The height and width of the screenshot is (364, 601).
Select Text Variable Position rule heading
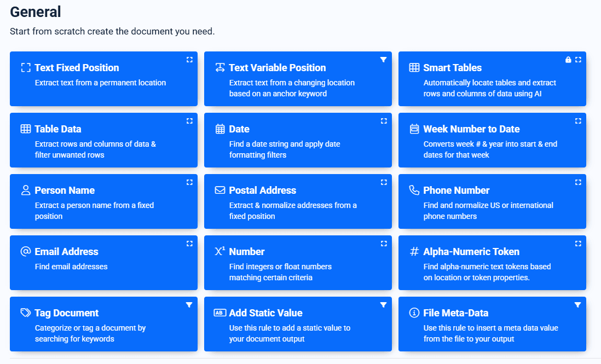tap(277, 68)
